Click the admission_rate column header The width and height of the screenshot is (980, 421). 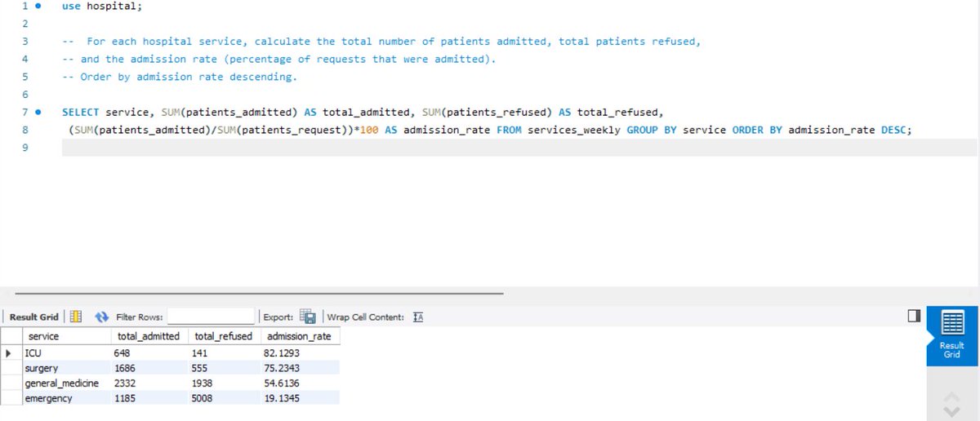point(301,336)
